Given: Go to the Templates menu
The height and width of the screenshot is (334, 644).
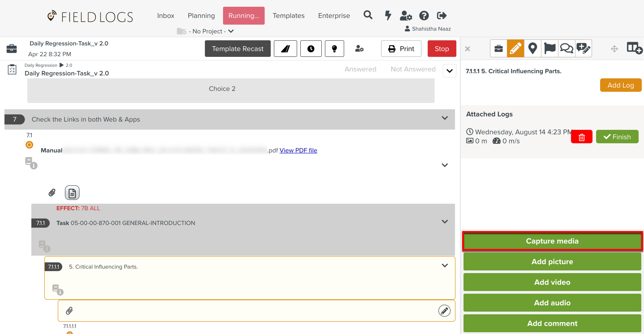Looking at the screenshot, I should click(289, 16).
